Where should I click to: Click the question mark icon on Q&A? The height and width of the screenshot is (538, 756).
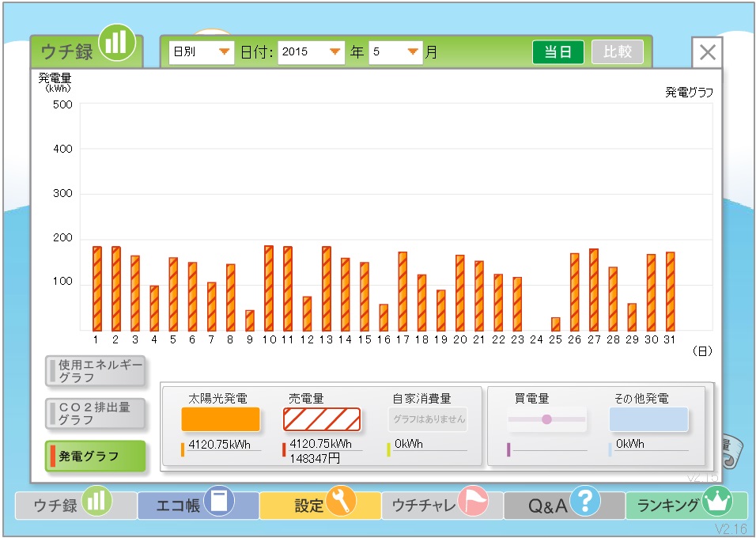pos(585,501)
